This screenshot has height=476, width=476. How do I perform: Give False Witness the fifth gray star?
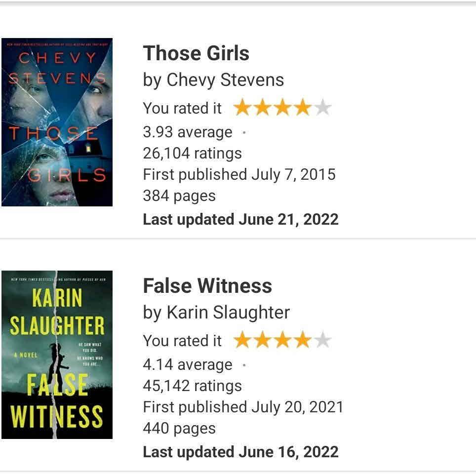point(322,340)
